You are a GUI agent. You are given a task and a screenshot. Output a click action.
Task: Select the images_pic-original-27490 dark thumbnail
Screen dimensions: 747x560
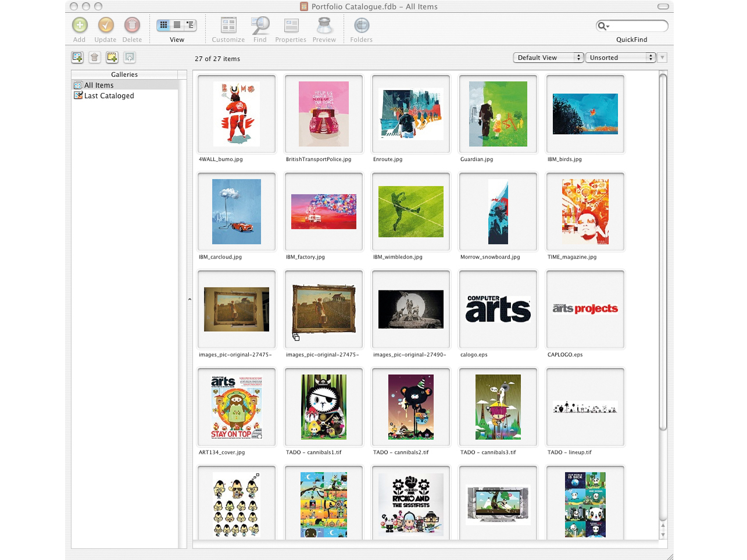coord(411,309)
